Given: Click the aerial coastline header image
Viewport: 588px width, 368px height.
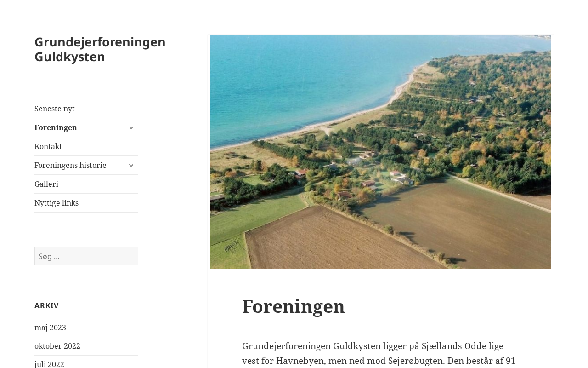Looking at the screenshot, I should click(380, 152).
